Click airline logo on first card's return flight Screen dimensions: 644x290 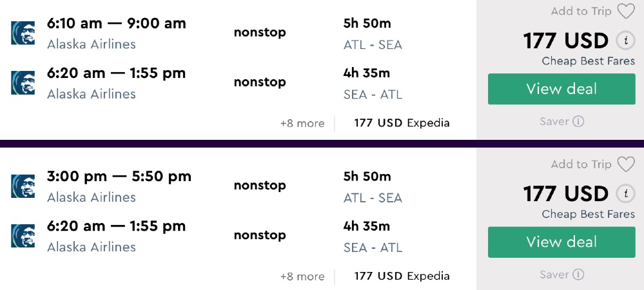pyautogui.click(x=23, y=82)
